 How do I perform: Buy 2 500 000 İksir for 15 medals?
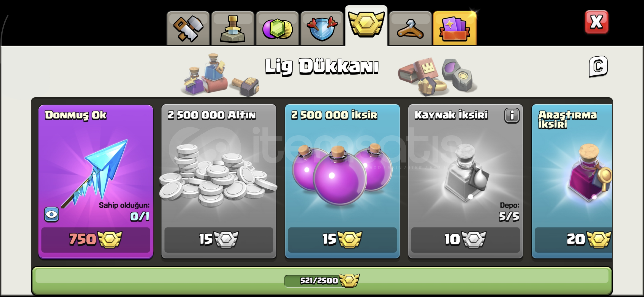tap(342, 240)
